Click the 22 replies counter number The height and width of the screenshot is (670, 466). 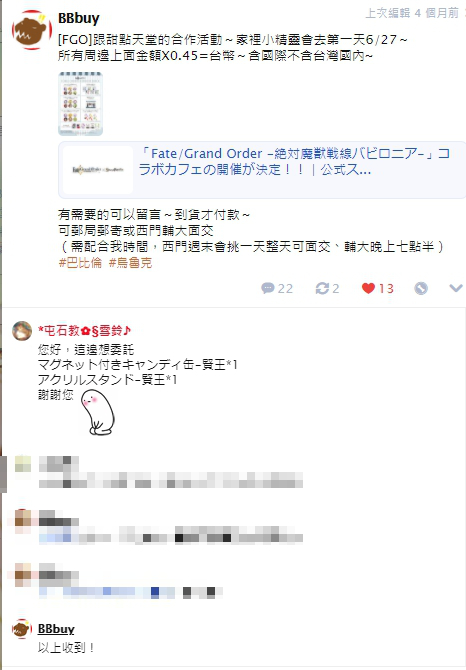[285, 289]
